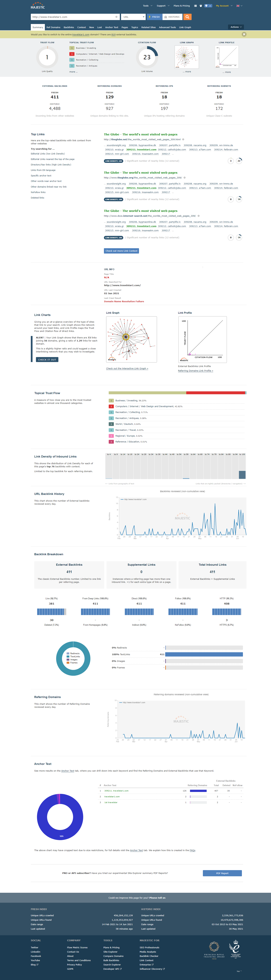Click 1st travelstar anchor text row
271x980 pixels.
[x=111, y=802]
